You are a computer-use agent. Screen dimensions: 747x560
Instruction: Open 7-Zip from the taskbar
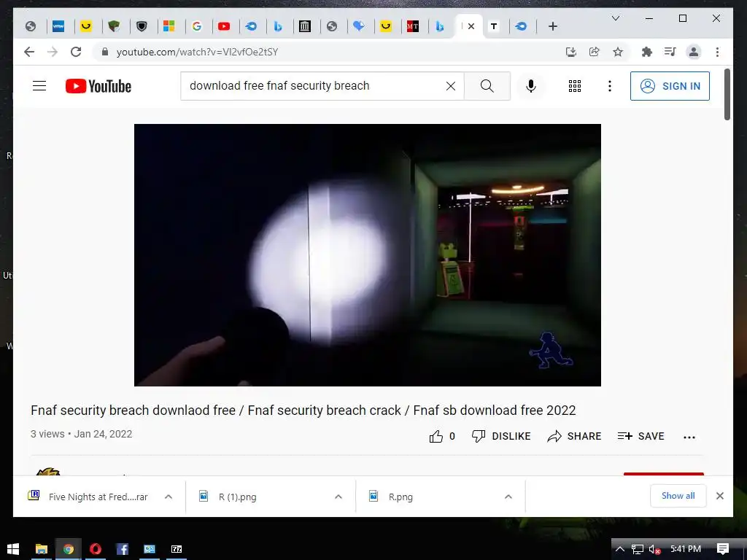click(177, 549)
